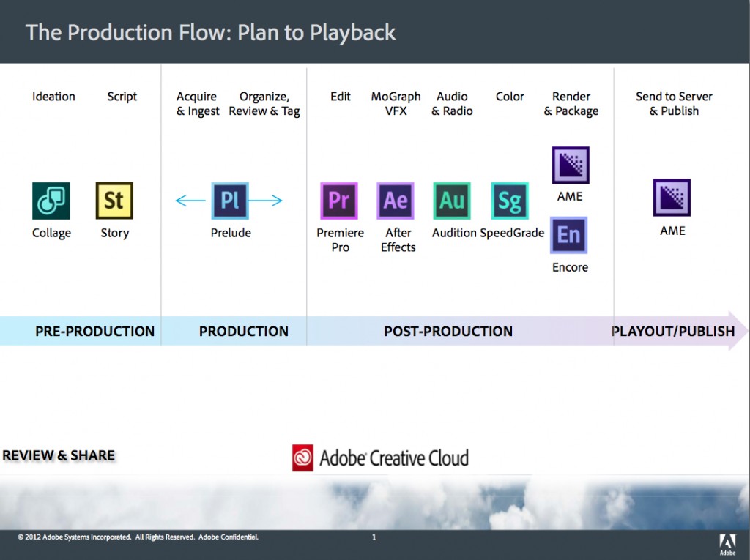Click the "Edit" heading
The image size is (750, 560).
coord(340,97)
